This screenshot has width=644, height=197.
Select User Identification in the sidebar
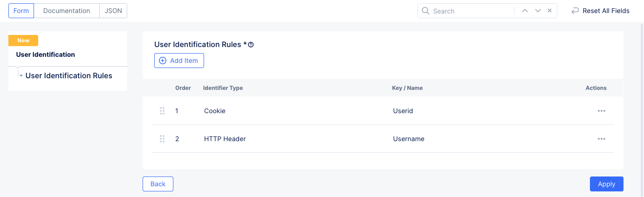46,54
